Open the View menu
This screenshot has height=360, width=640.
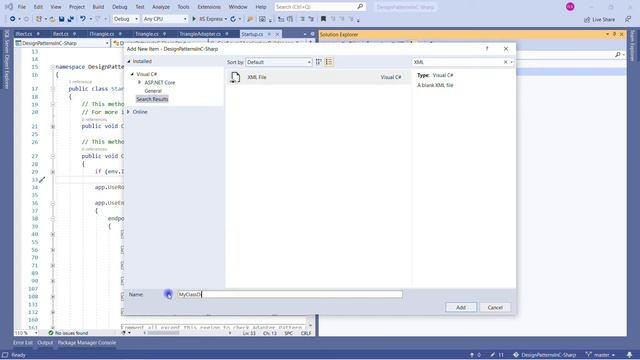pyautogui.click(x=56, y=7)
